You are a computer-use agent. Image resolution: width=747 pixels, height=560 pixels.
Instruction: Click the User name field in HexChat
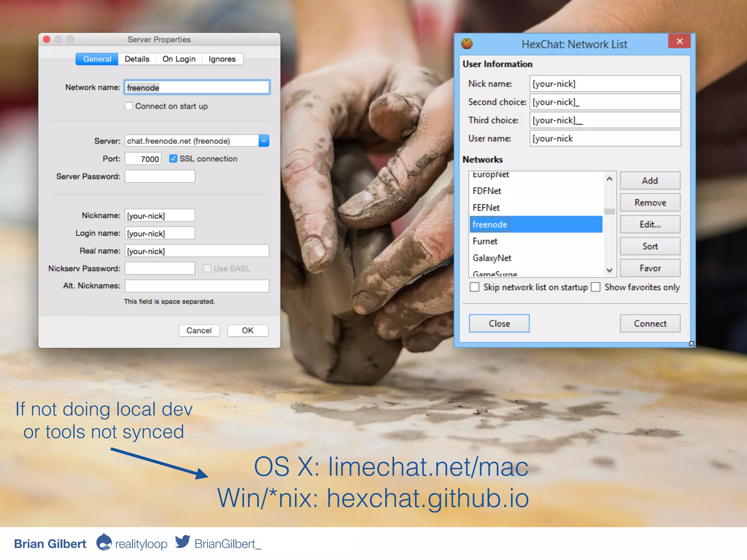coord(605,139)
